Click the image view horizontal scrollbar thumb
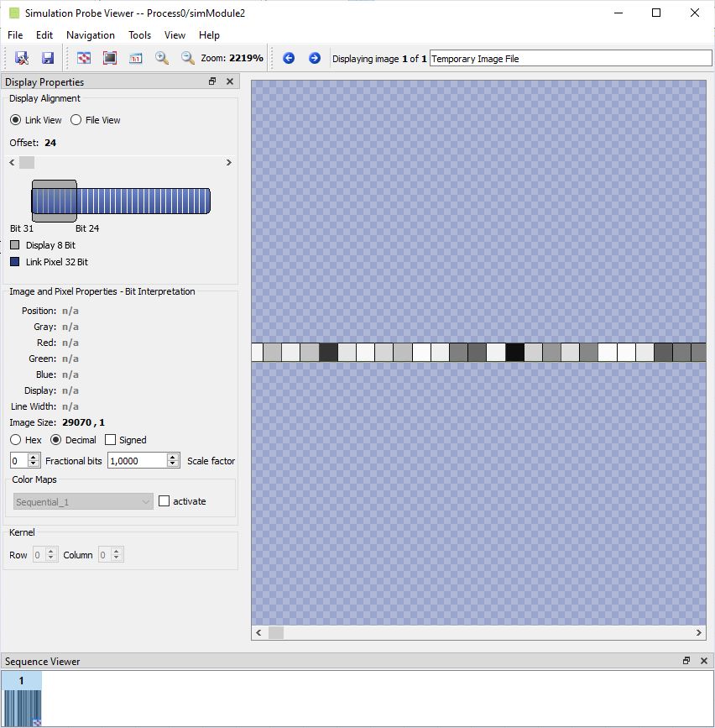This screenshot has height=728, width=715. [276, 633]
